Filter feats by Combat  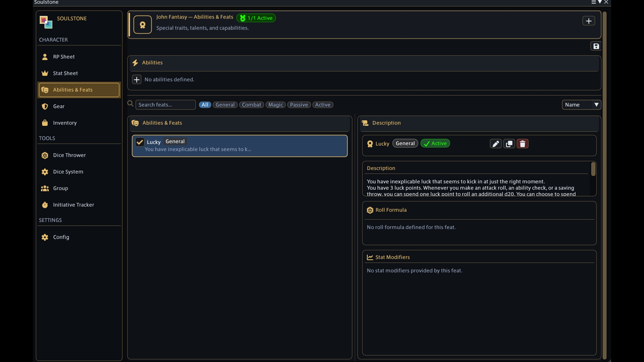click(252, 105)
